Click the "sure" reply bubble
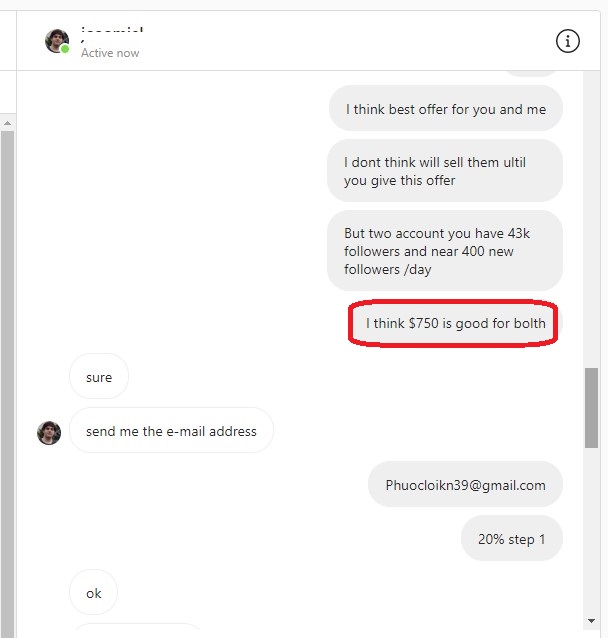Image resolution: width=608 pixels, height=638 pixels. click(99, 377)
